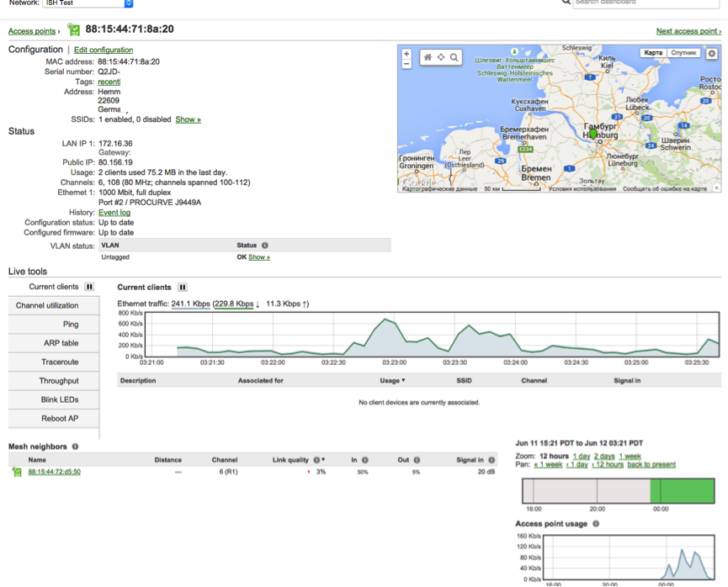Select Blink LEDs tool
Viewport: 728px width, 587px height.
[54, 399]
